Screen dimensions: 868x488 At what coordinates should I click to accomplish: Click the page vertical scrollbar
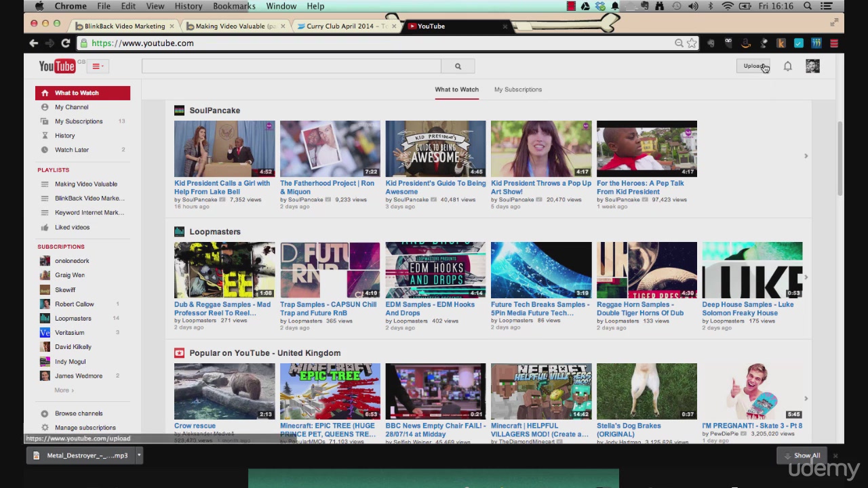point(840,159)
